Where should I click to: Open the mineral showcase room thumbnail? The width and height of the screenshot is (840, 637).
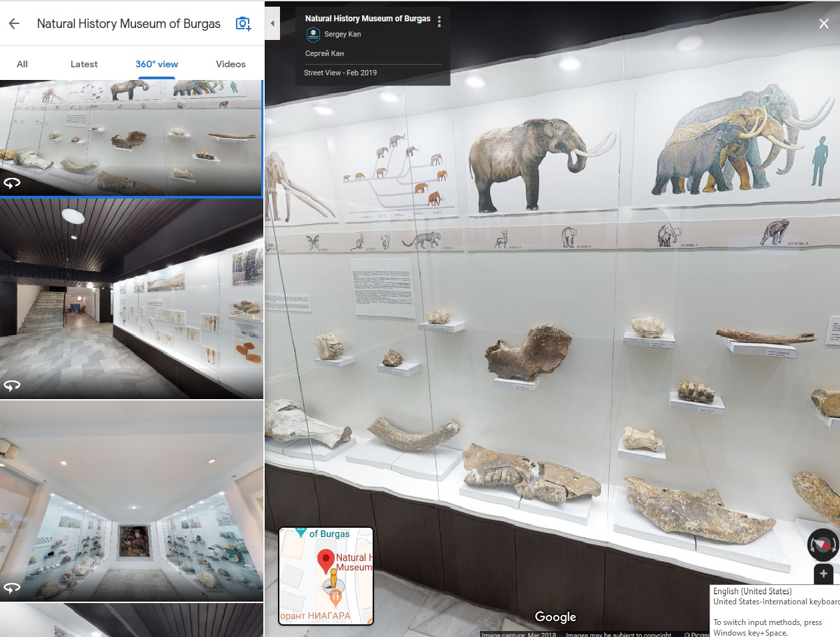pos(131,501)
